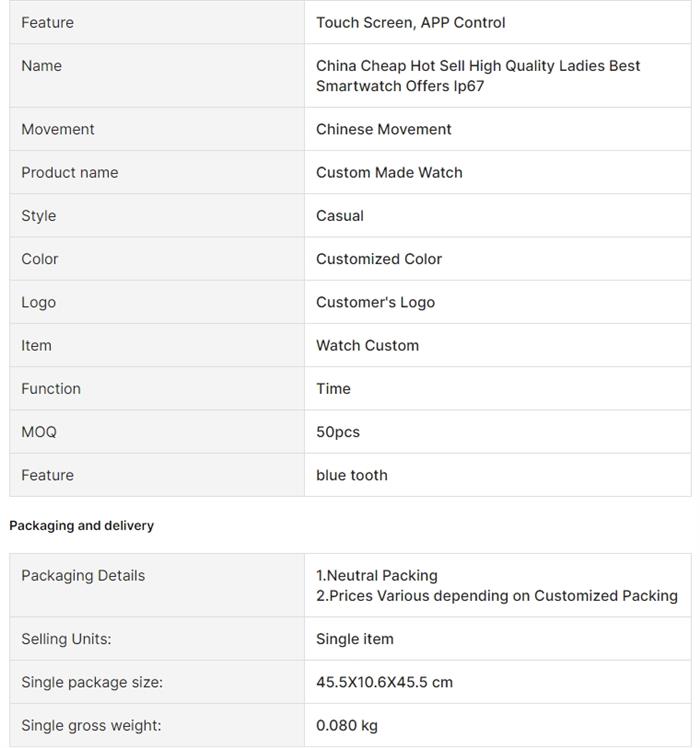This screenshot has height=748, width=700.
Task: Click the "Packaging and delivery" heading
Action: pyautogui.click(x=81, y=525)
